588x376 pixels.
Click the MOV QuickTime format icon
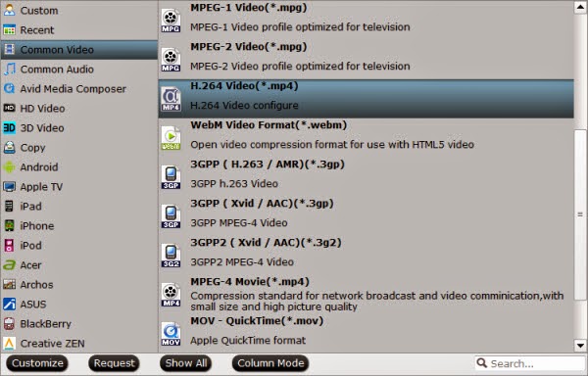pos(171,334)
